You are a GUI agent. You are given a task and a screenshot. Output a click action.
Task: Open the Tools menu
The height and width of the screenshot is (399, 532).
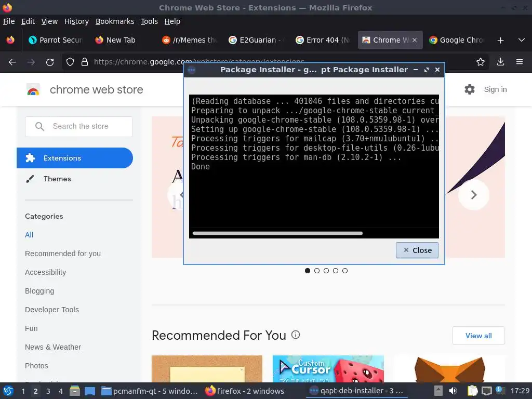pos(149,21)
